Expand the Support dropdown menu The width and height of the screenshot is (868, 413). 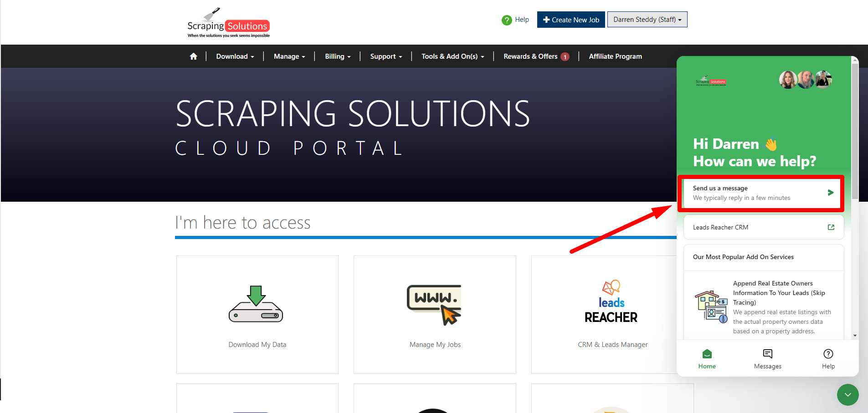point(386,56)
